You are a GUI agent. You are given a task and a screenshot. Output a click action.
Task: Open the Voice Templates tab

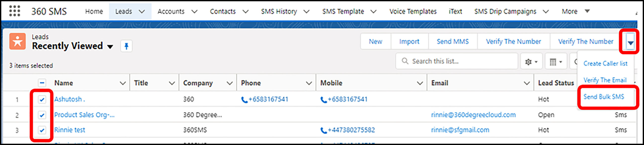413,11
